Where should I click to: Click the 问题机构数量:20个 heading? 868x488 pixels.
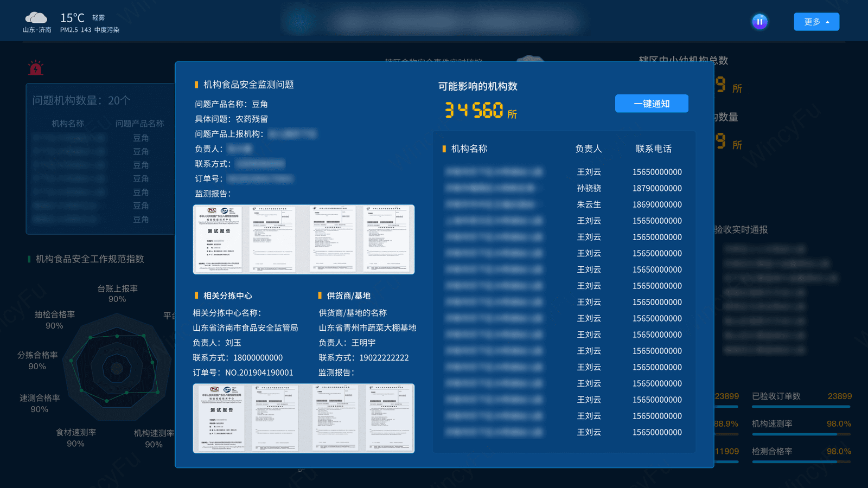coord(81,100)
